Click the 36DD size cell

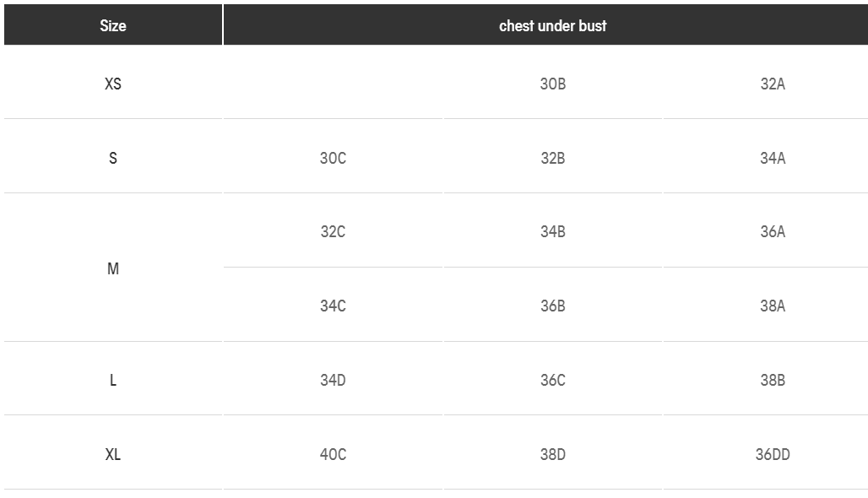773,454
